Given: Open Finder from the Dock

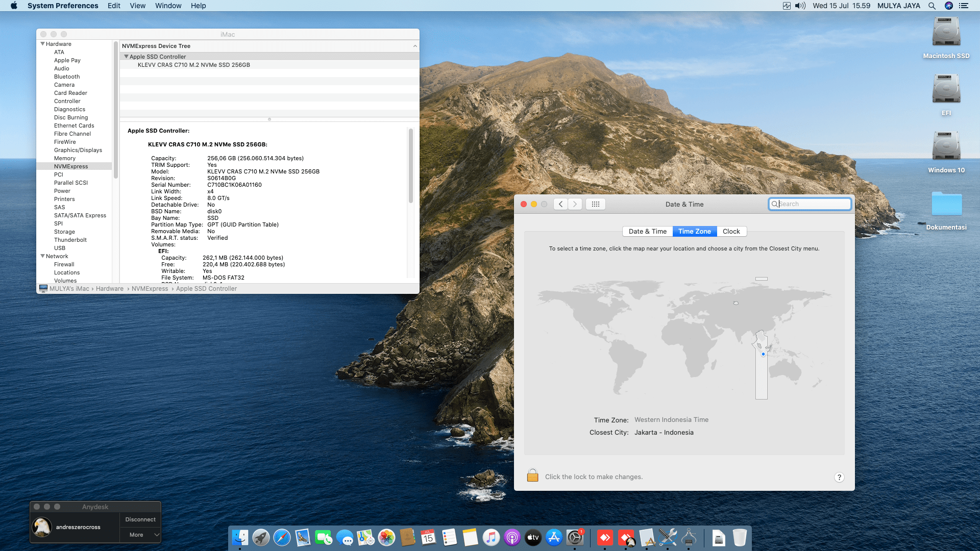Looking at the screenshot, I should [240, 537].
